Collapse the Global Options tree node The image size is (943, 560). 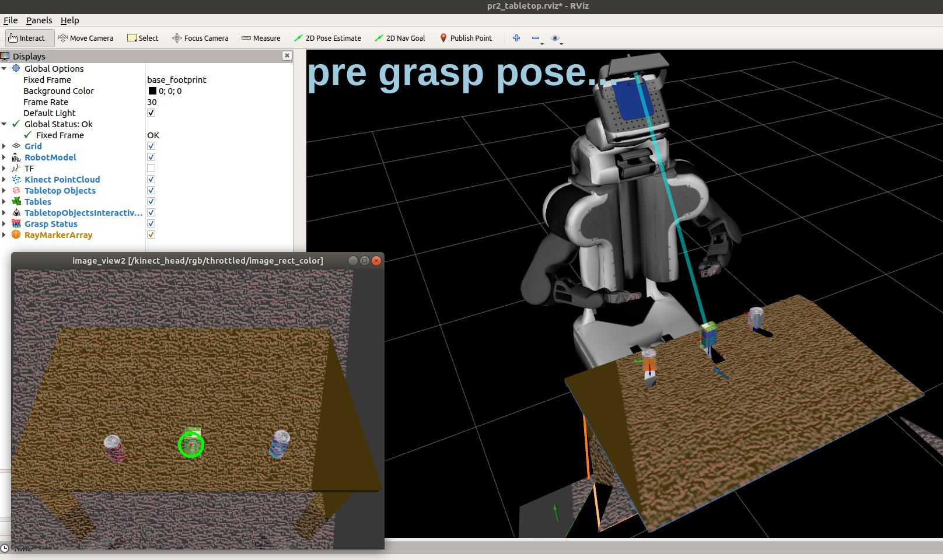tap(4, 68)
